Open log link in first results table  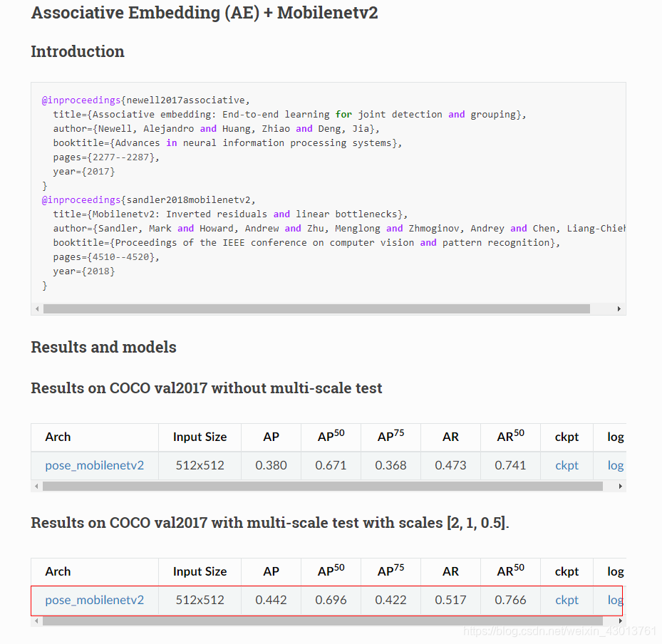[x=616, y=465]
